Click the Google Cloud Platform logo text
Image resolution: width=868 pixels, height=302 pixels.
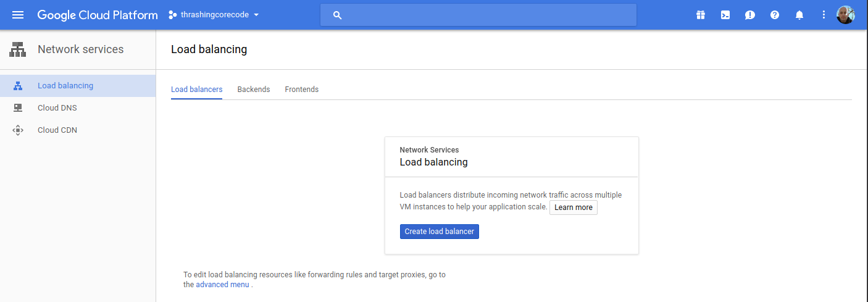tap(98, 15)
